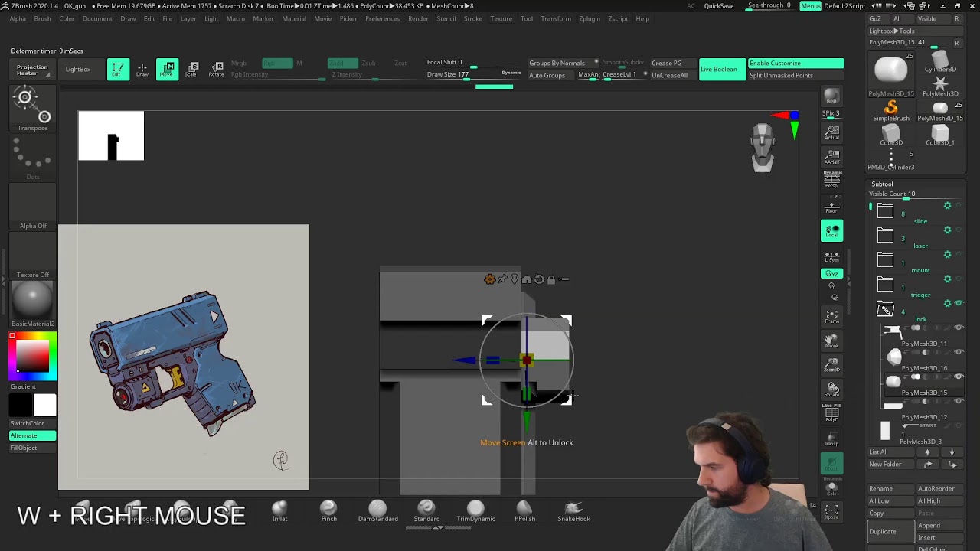Toggle Transp transparency mode

point(831,439)
